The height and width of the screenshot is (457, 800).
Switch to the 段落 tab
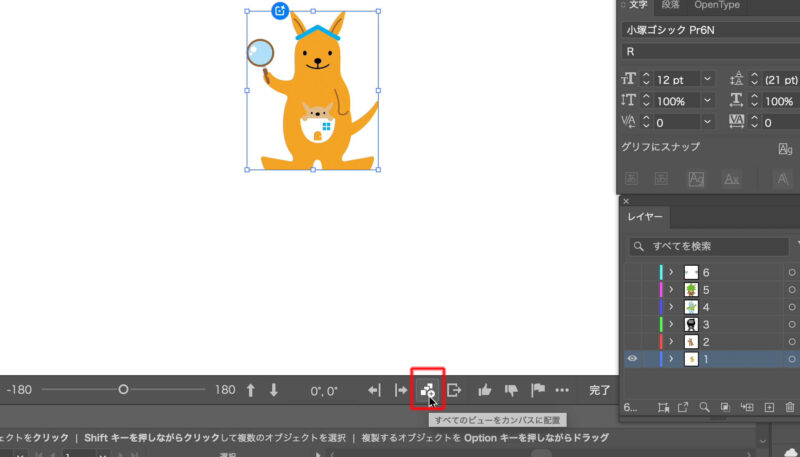(670, 5)
